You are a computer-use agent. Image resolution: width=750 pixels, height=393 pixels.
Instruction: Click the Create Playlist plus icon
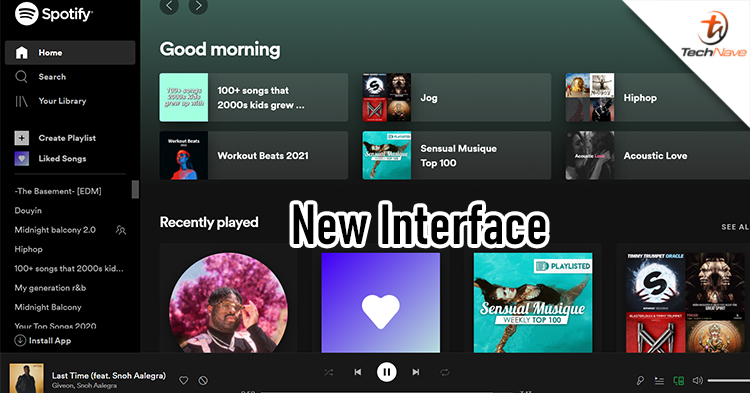pyautogui.click(x=22, y=138)
